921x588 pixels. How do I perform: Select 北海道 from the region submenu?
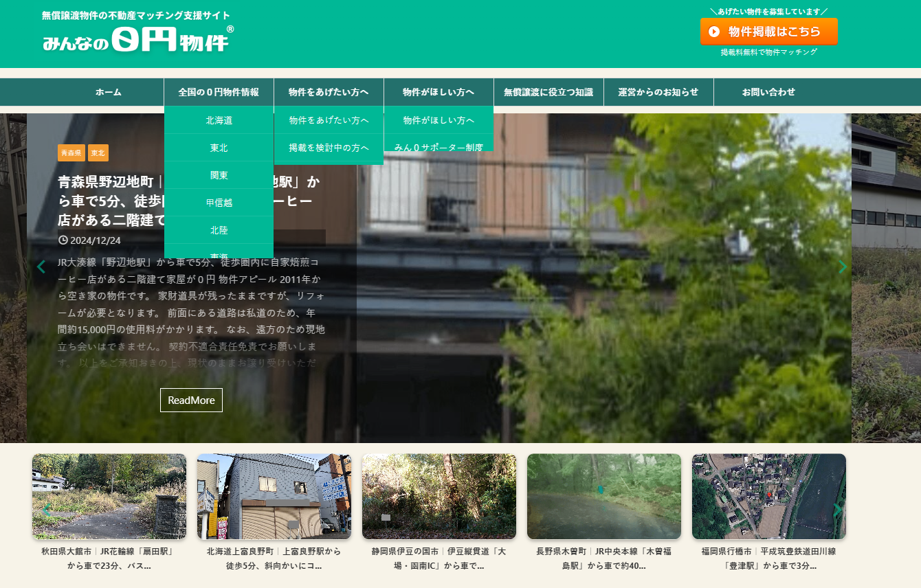[x=219, y=120]
